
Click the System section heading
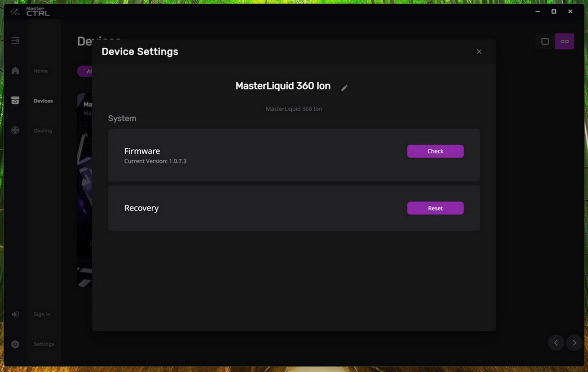click(x=122, y=118)
